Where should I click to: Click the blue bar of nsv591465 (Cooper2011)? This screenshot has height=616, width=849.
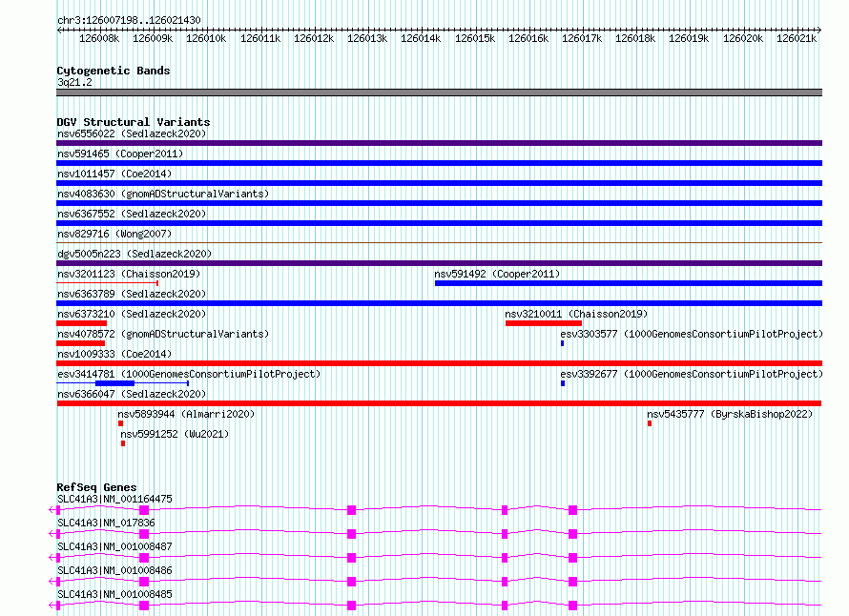click(439, 163)
